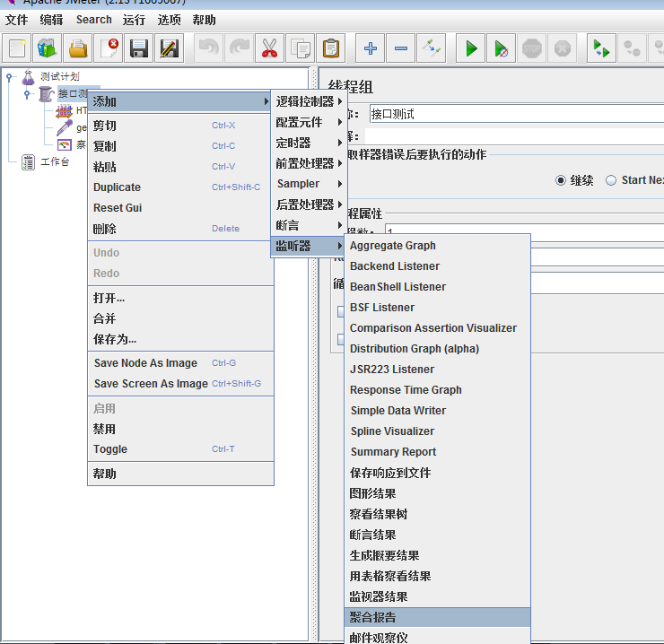Expand the Sampler submenu
664x644 pixels.
309,184
